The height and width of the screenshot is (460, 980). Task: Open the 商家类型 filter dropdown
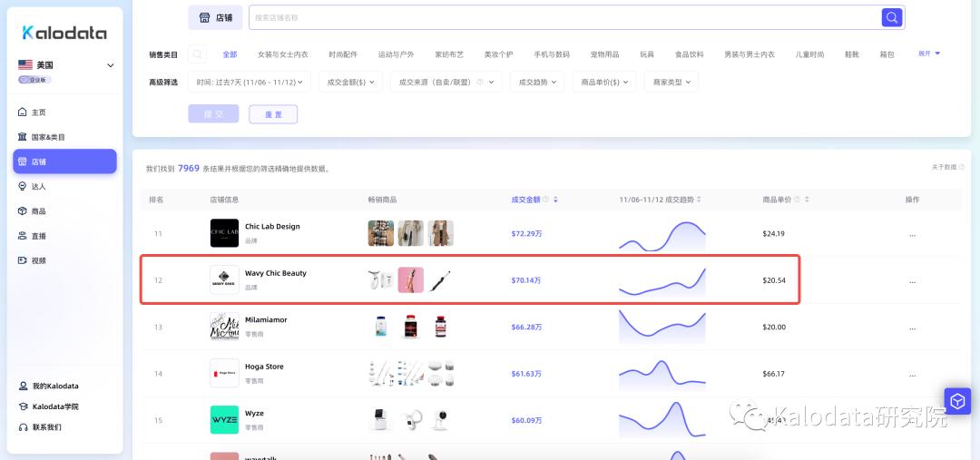click(x=671, y=82)
